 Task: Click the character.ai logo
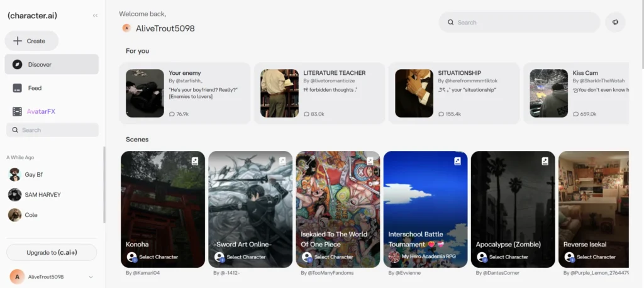pos(32,16)
